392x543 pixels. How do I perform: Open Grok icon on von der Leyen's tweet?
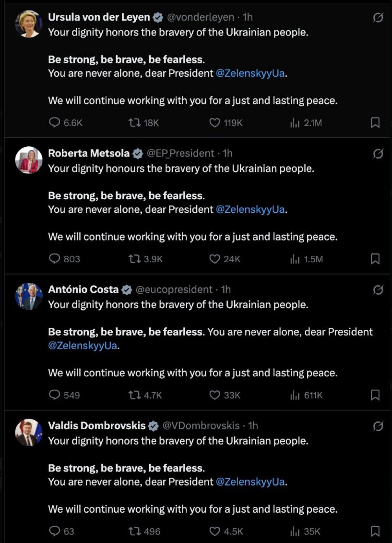tap(378, 17)
